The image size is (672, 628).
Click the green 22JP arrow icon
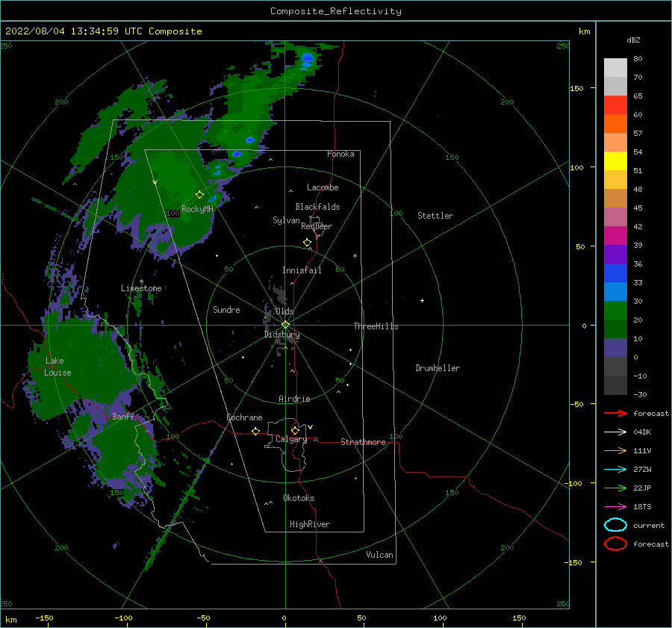[x=615, y=488]
